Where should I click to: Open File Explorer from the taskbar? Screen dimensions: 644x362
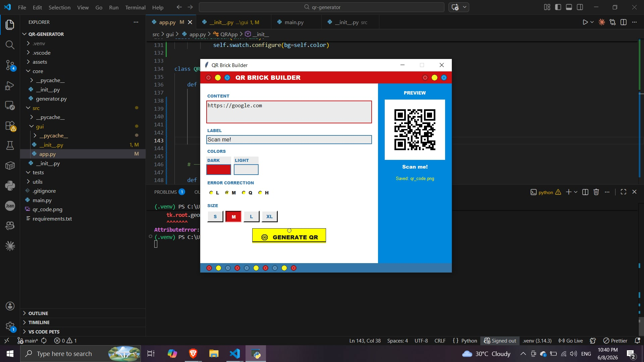214,354
